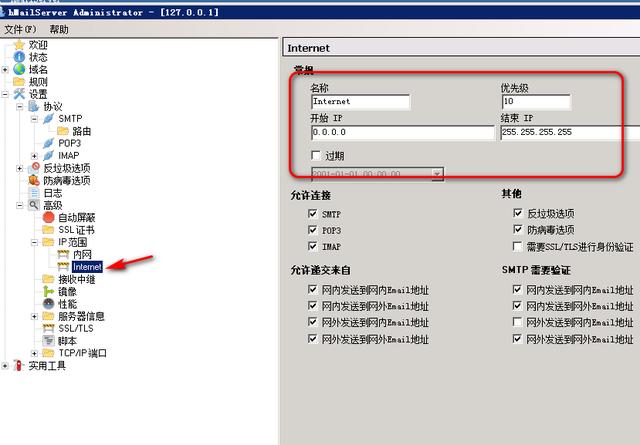Image resolution: width=640 pixels, height=445 pixels.
Task: Click the antivirus icon beside 防病毒选项
Action: tap(34, 180)
